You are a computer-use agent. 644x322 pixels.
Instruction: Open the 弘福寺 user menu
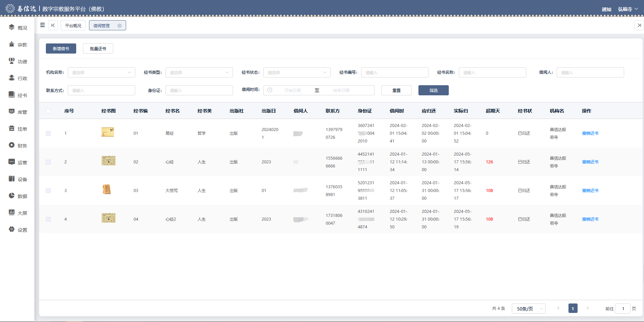[627, 9]
